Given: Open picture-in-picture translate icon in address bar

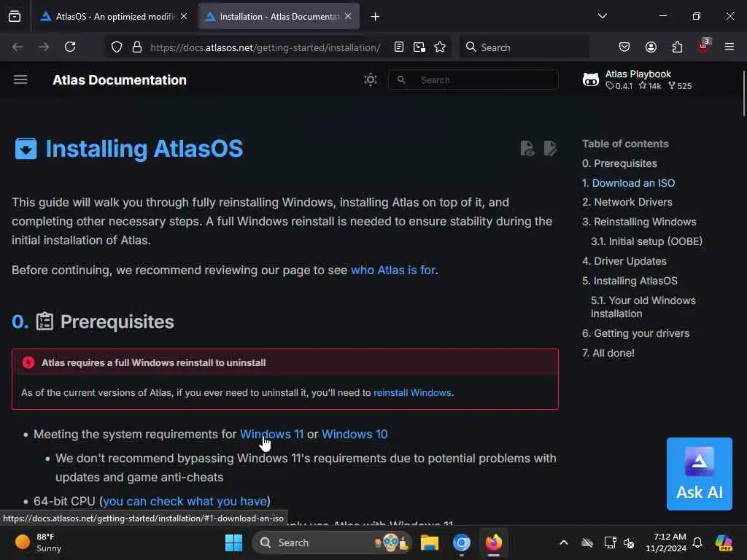Looking at the screenshot, I should click(419, 47).
